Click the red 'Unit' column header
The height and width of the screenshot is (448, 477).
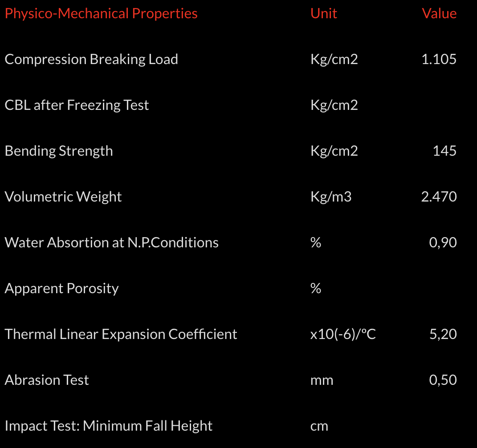324,13
